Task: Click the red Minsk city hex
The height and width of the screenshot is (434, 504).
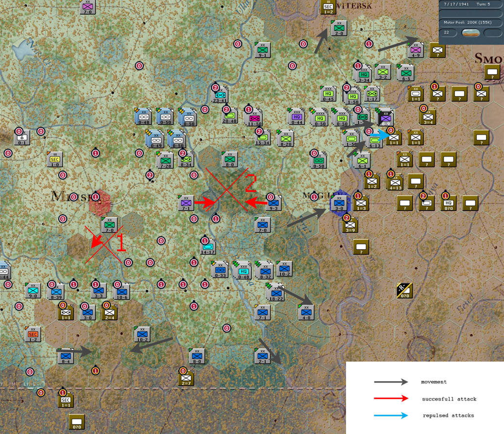Action: pyautogui.click(x=100, y=203)
